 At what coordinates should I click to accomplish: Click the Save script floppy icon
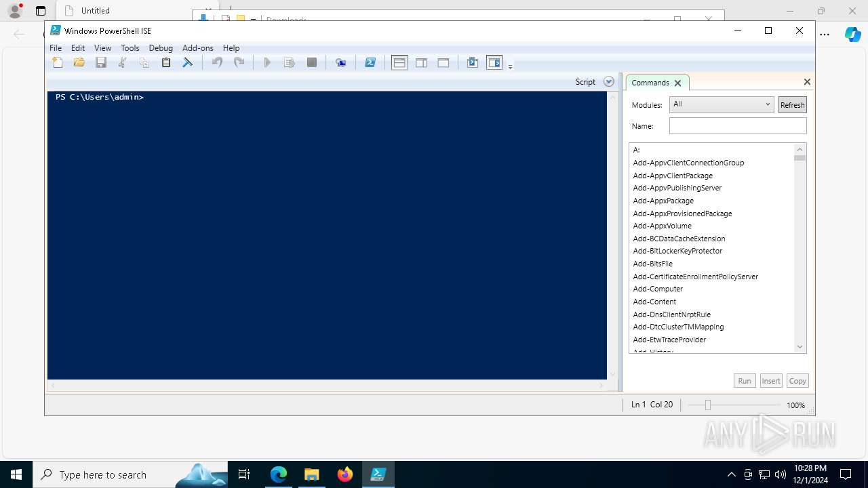pyautogui.click(x=101, y=63)
